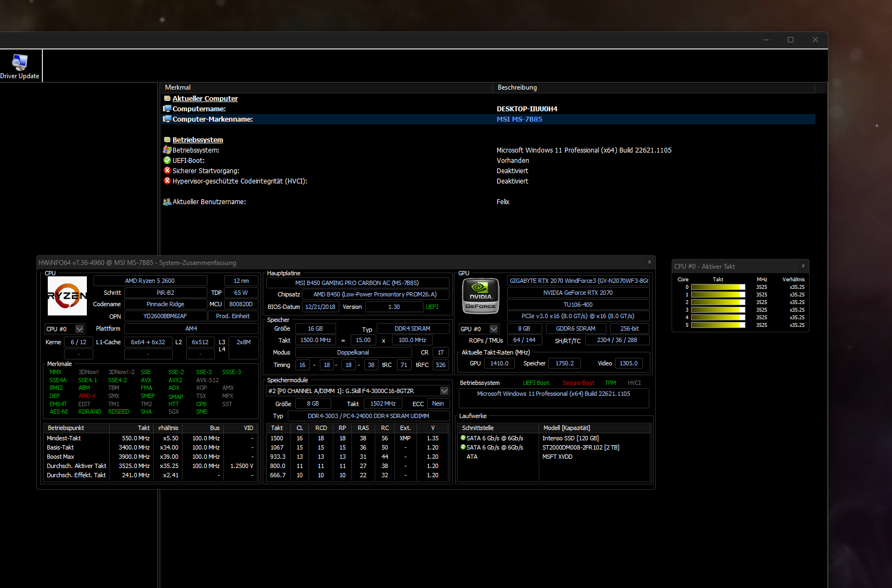Click the red X icon for Hypervisor-geschützte Codeintegrität

(167, 181)
